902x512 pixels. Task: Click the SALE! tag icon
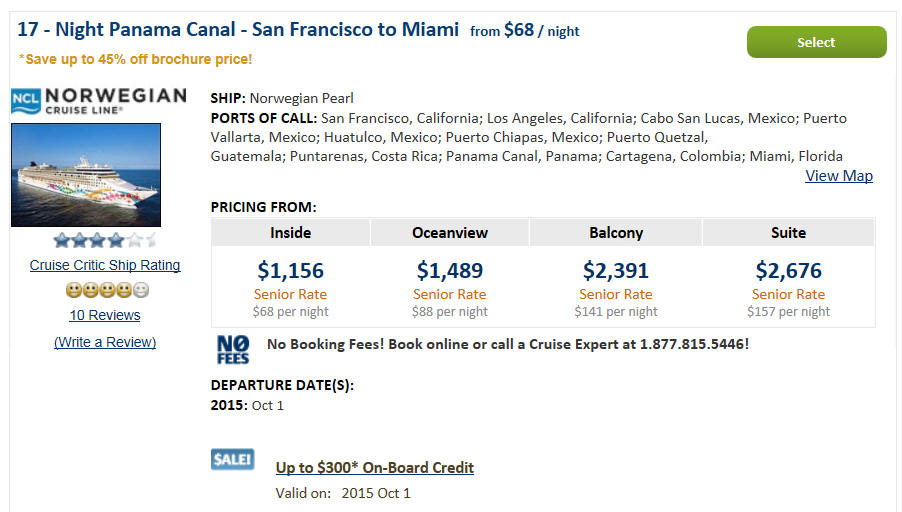232,459
